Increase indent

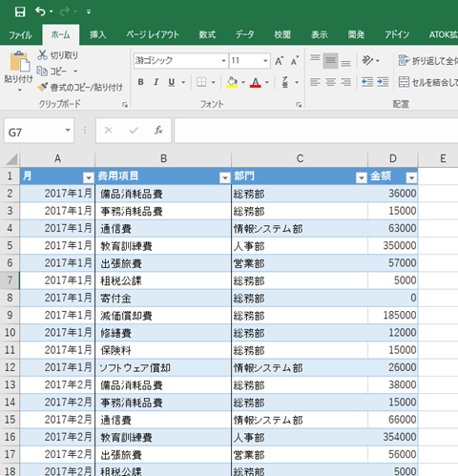pos(383,82)
